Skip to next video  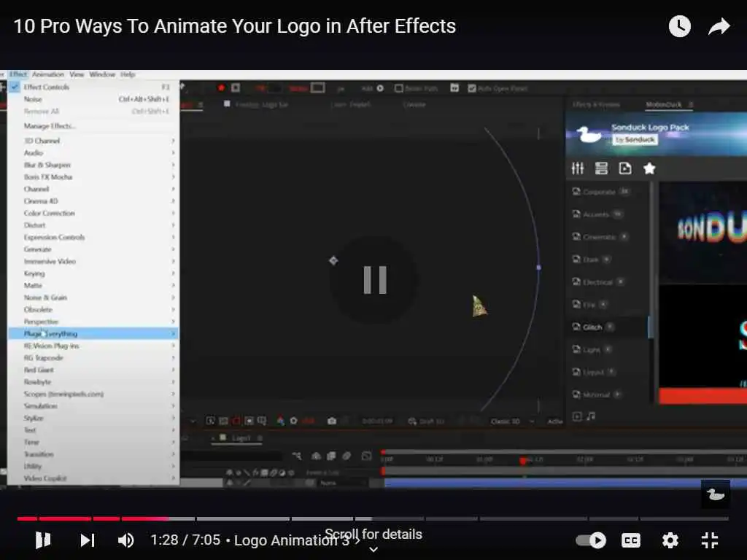pos(88,540)
